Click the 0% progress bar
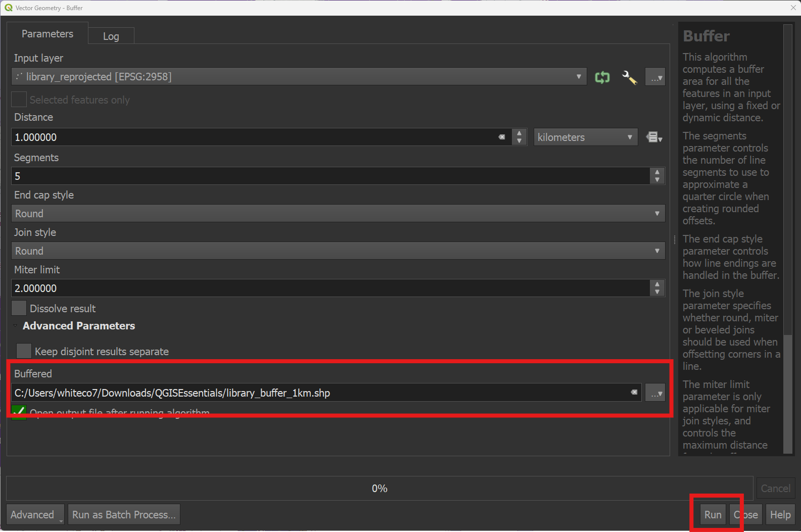Screen dimensions: 801x532 tap(380, 488)
